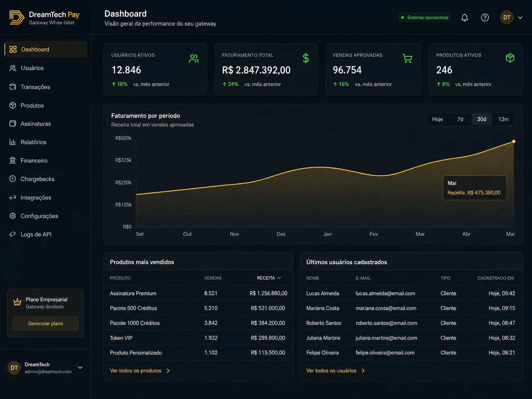The width and height of the screenshot is (532, 399).
Task: Expand the top-right DT profile dropdown chevron
Action: (520, 17)
